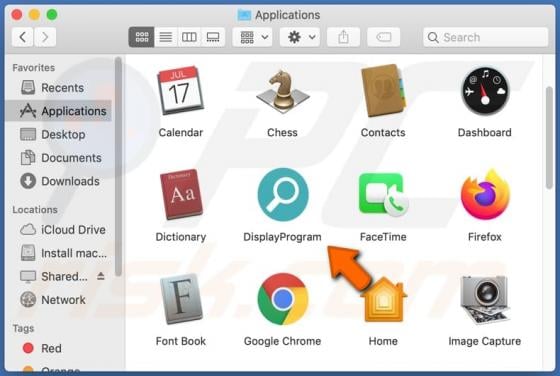Select the Google Chrome app icon
Viewport: 560px width, 376px height.
tap(282, 299)
